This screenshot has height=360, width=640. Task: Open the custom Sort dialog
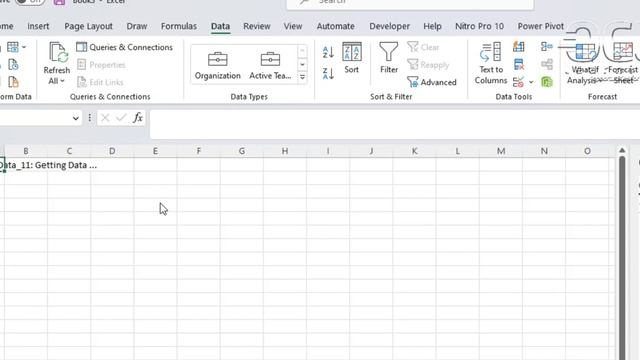click(351, 58)
